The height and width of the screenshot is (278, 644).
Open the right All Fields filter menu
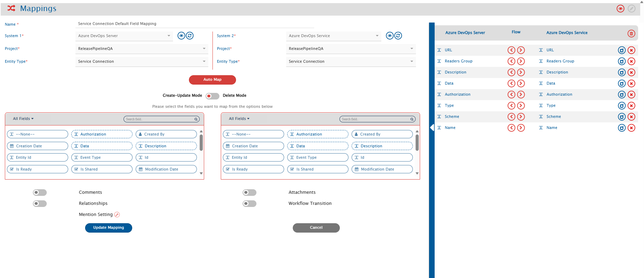click(x=239, y=119)
